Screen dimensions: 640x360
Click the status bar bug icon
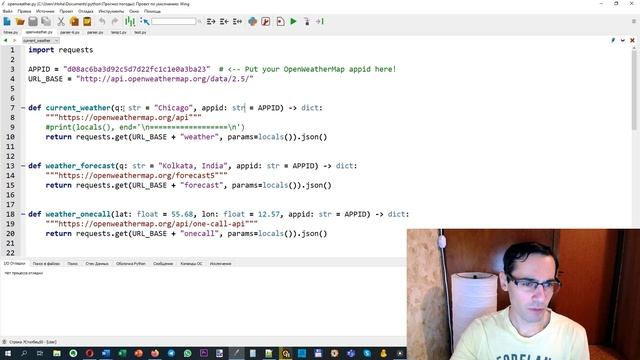pyautogui.click(x=4, y=342)
